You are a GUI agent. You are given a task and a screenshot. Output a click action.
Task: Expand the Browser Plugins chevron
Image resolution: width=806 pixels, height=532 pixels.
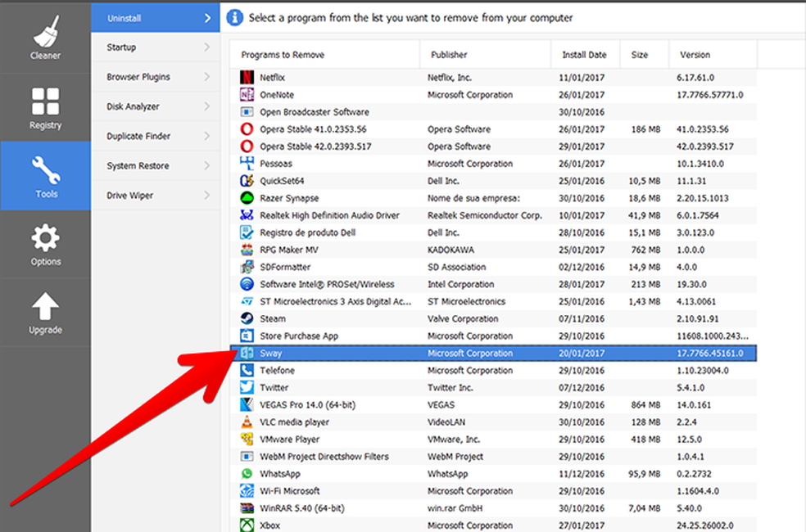(206, 77)
